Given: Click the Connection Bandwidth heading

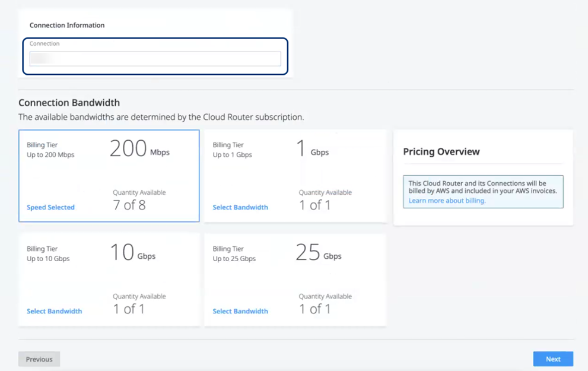Looking at the screenshot, I should click(x=69, y=103).
